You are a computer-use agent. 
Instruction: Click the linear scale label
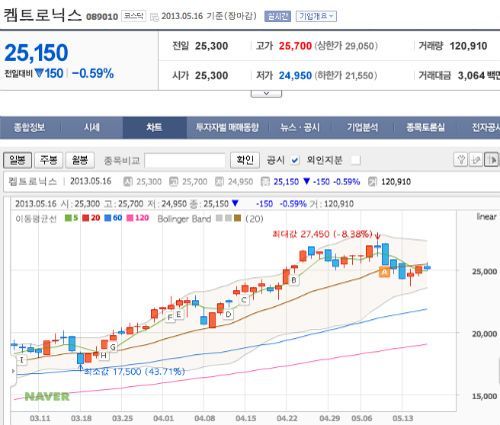(486, 217)
